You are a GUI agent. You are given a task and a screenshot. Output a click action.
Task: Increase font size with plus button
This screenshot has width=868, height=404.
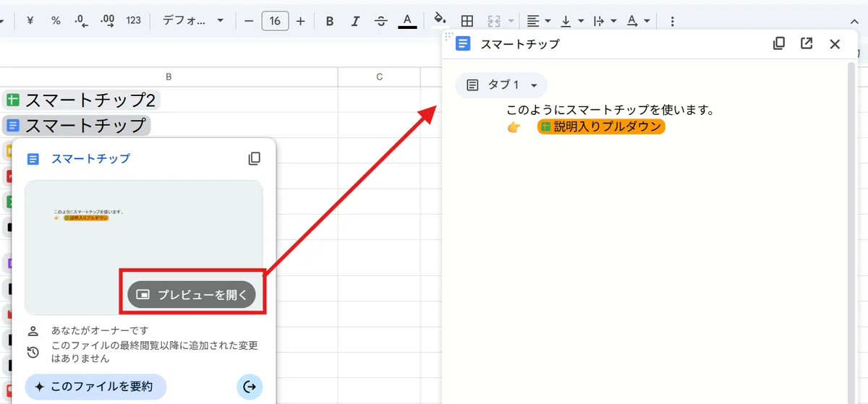301,21
